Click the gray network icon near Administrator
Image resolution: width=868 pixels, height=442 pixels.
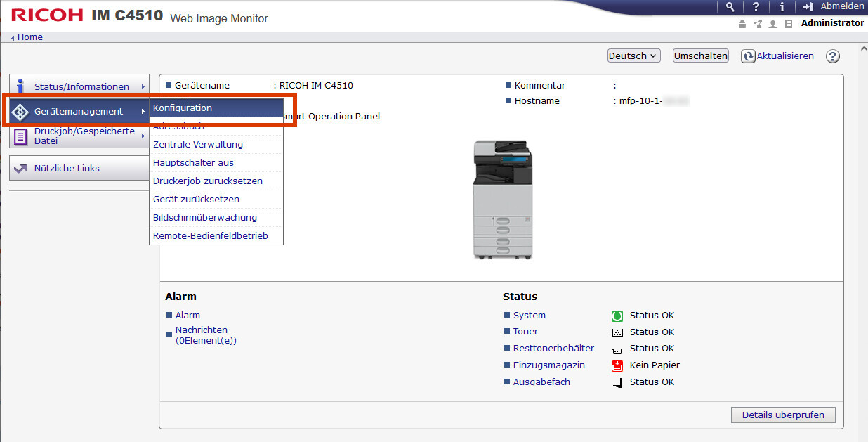(757, 24)
